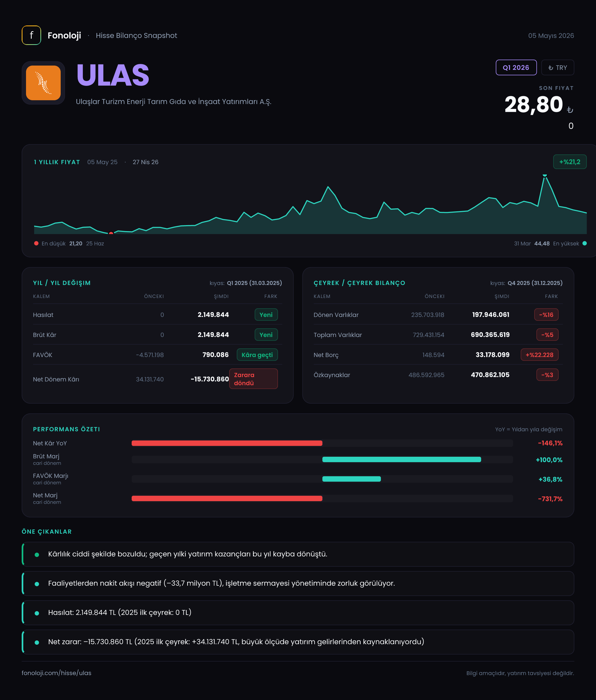This screenshot has height=700, width=596.
Task: Click the 'Yeni' badge in Hasılat row
Action: pos(266,315)
